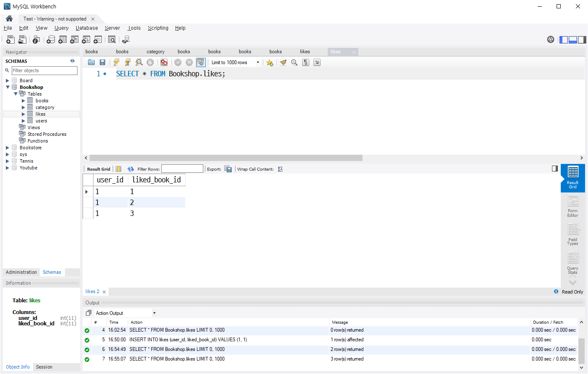Show the find panel magnifier icon

[x=294, y=62]
